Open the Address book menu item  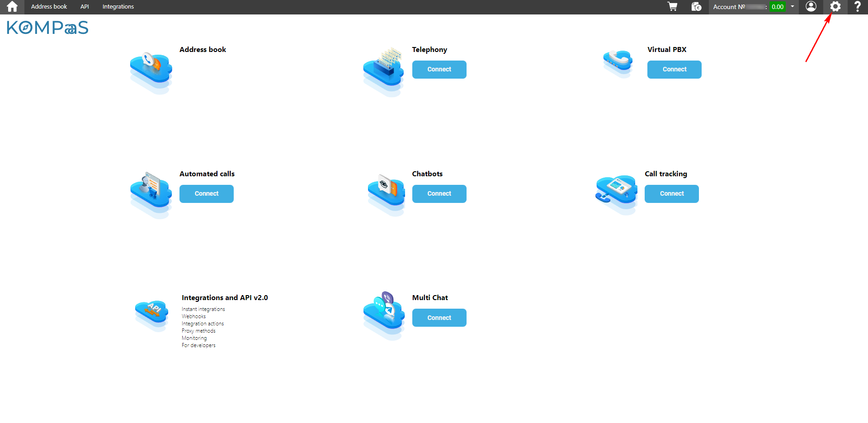tap(49, 7)
